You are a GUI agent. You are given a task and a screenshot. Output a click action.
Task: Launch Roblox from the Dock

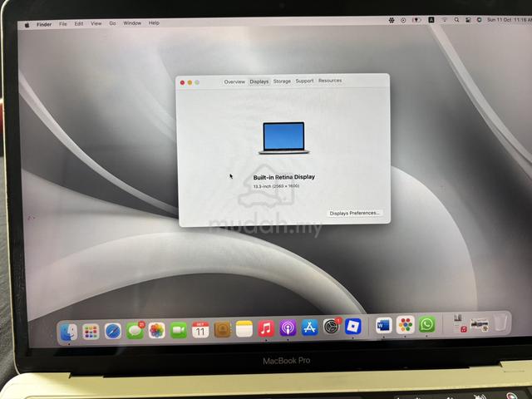point(352,327)
